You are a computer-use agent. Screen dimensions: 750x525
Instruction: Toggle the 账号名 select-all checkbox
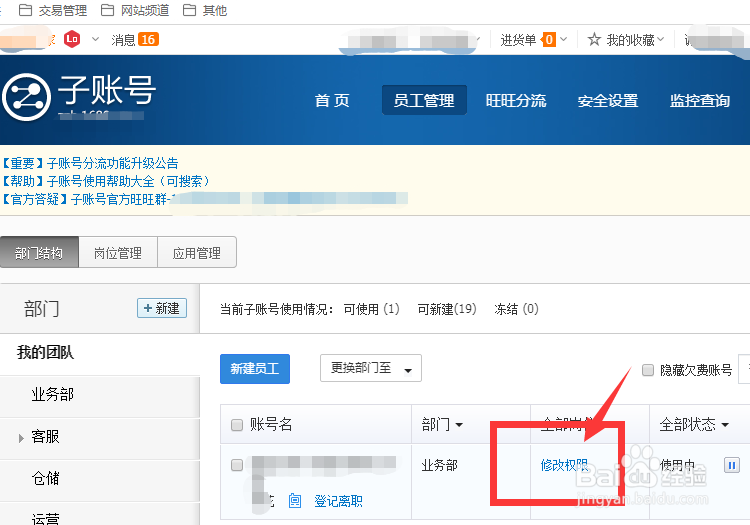[x=237, y=425]
